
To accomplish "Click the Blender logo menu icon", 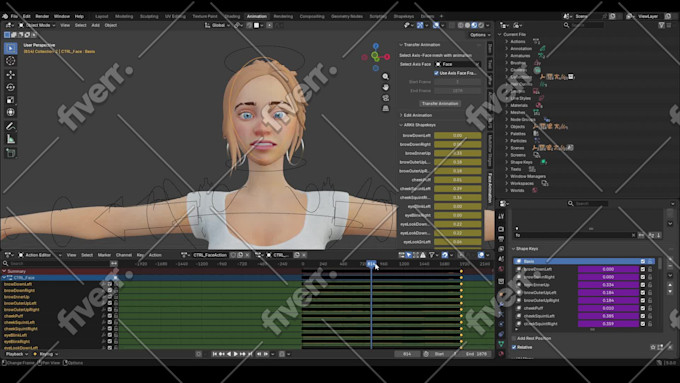I will (5, 16).
